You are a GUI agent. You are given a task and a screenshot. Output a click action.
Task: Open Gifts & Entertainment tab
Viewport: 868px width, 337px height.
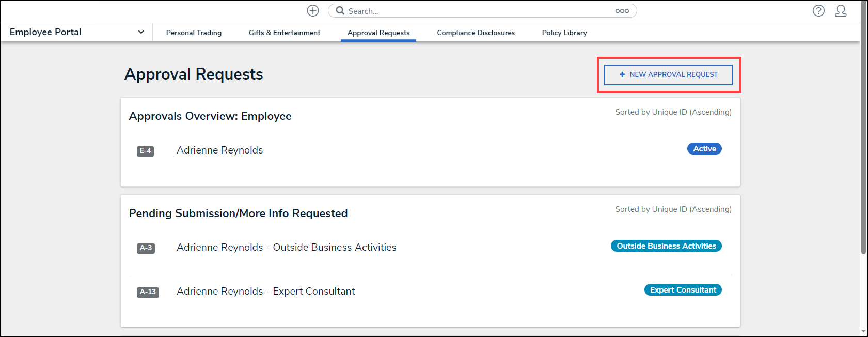coord(285,33)
